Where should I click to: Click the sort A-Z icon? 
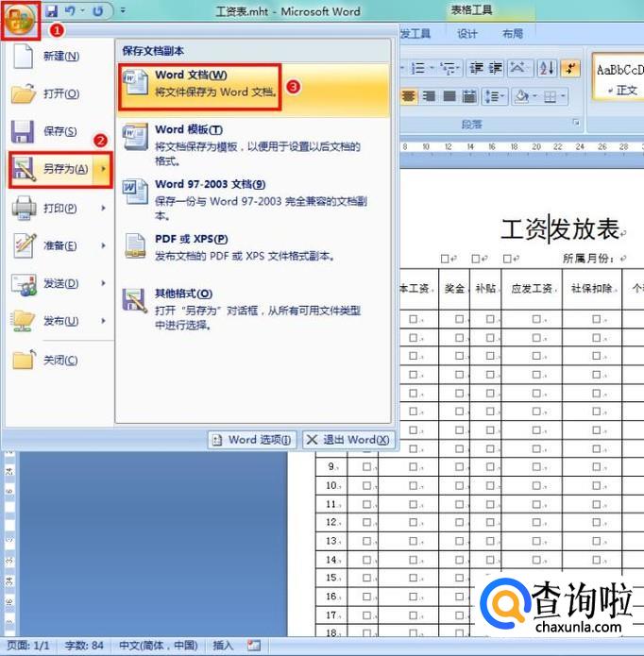click(x=547, y=68)
